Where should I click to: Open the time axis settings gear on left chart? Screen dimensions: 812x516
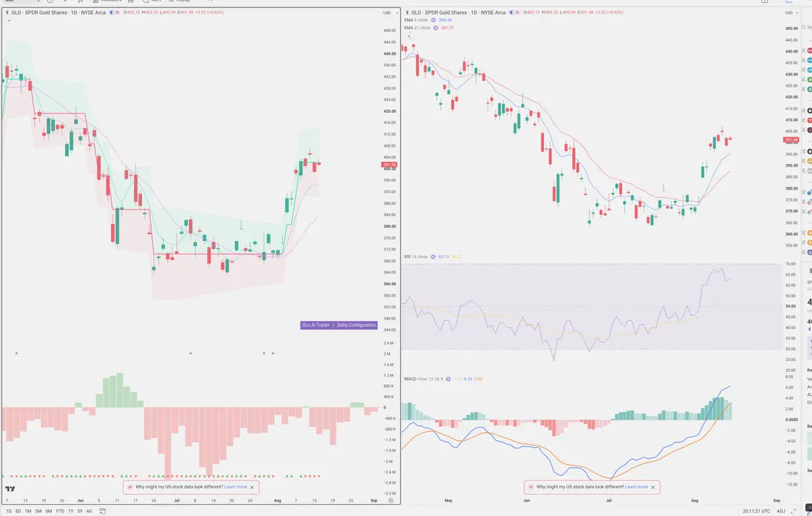click(390, 500)
